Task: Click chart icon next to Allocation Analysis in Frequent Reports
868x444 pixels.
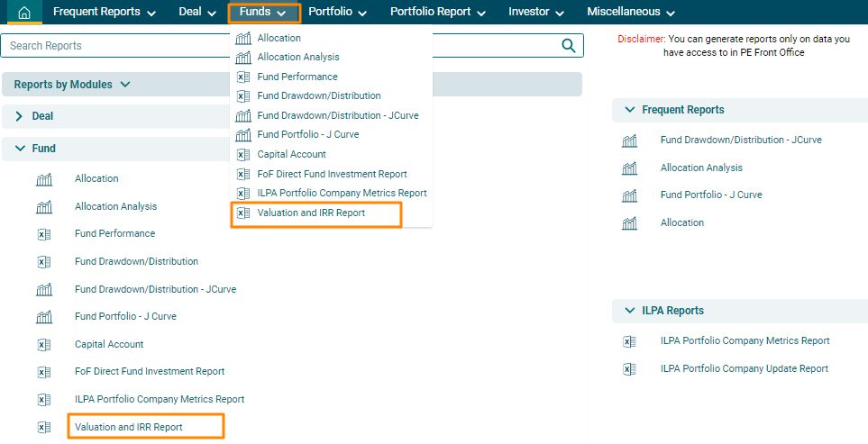Action: (629, 168)
